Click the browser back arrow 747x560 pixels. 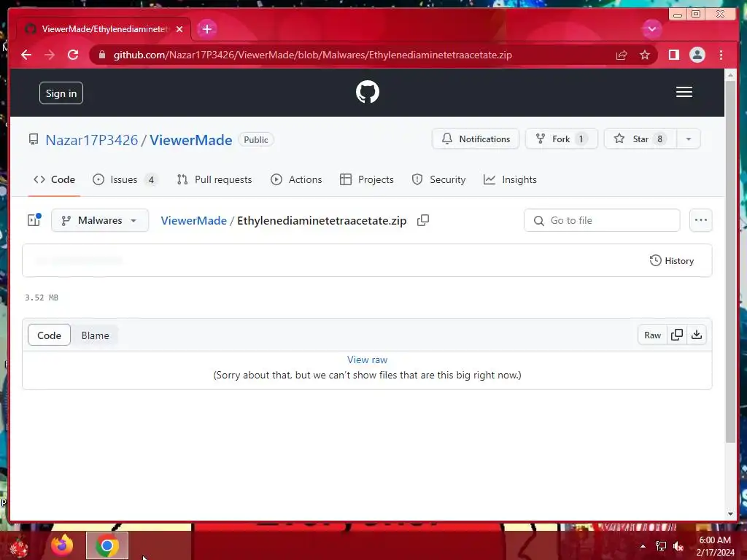coord(26,55)
